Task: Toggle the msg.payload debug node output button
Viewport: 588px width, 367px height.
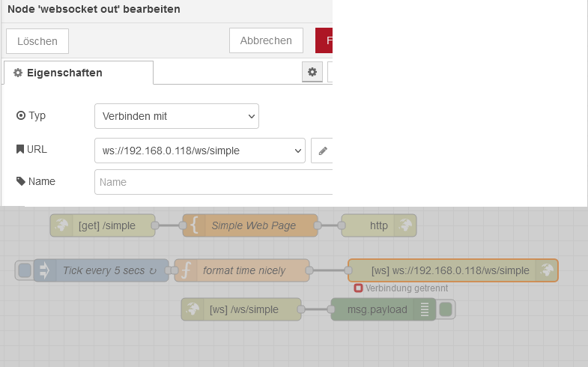Action: coord(446,309)
